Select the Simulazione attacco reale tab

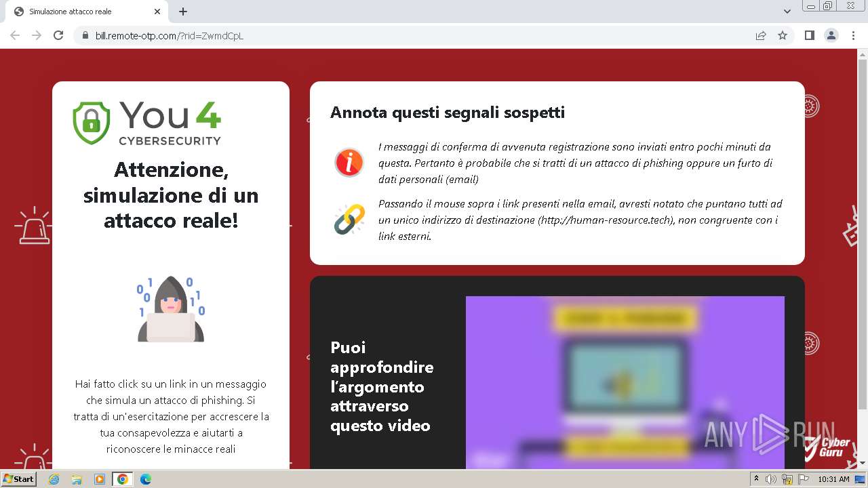(x=85, y=12)
